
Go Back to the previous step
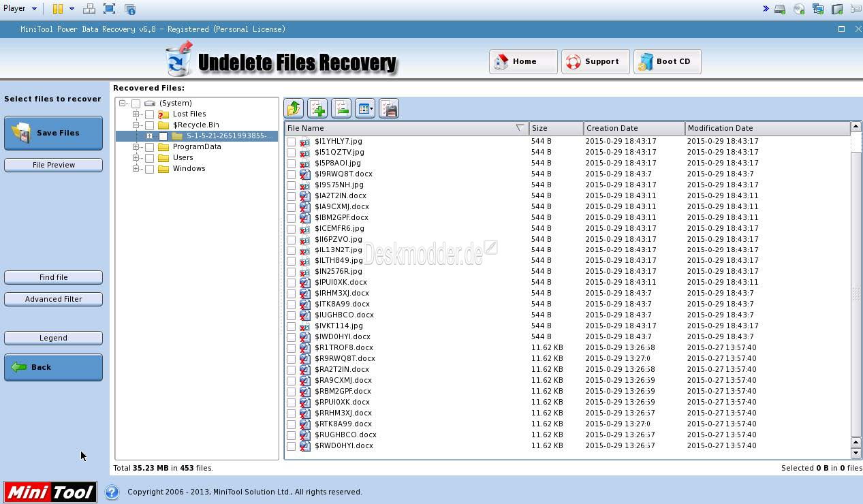(x=53, y=367)
